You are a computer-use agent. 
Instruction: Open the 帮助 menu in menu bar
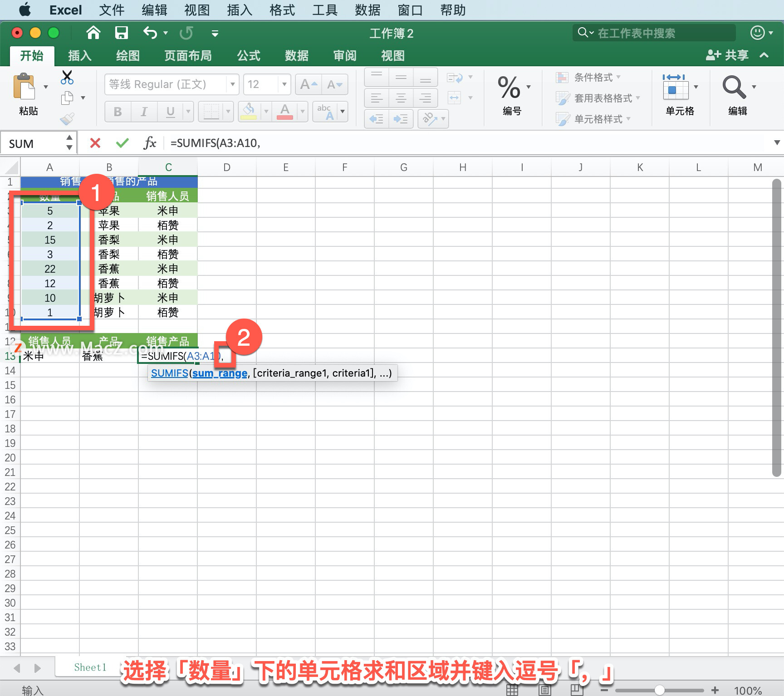tap(453, 10)
